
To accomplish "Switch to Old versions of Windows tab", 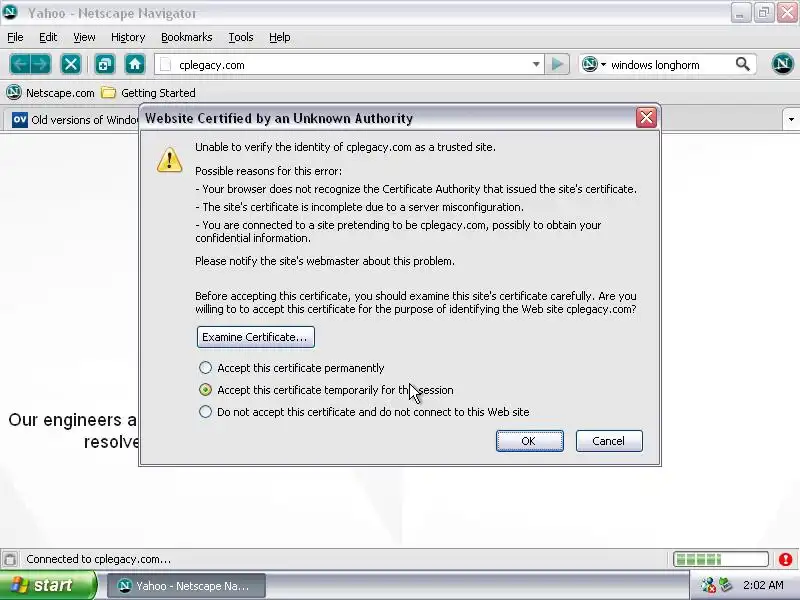I will [x=74, y=120].
